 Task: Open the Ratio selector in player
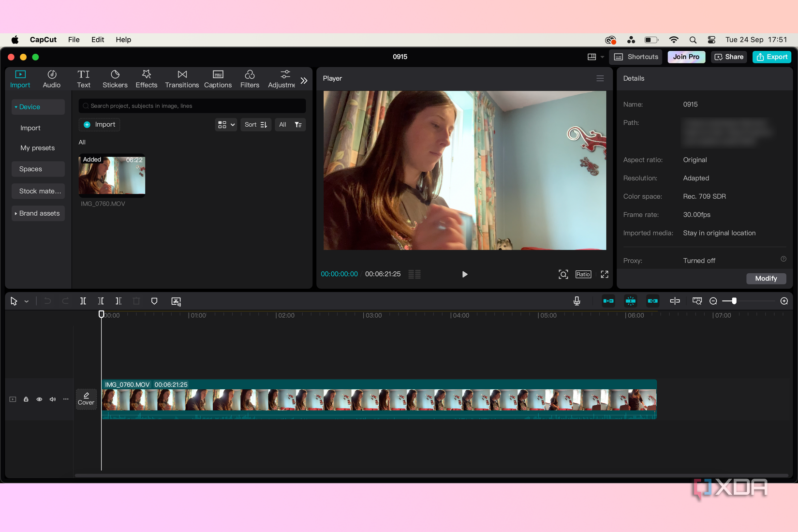pyautogui.click(x=583, y=275)
